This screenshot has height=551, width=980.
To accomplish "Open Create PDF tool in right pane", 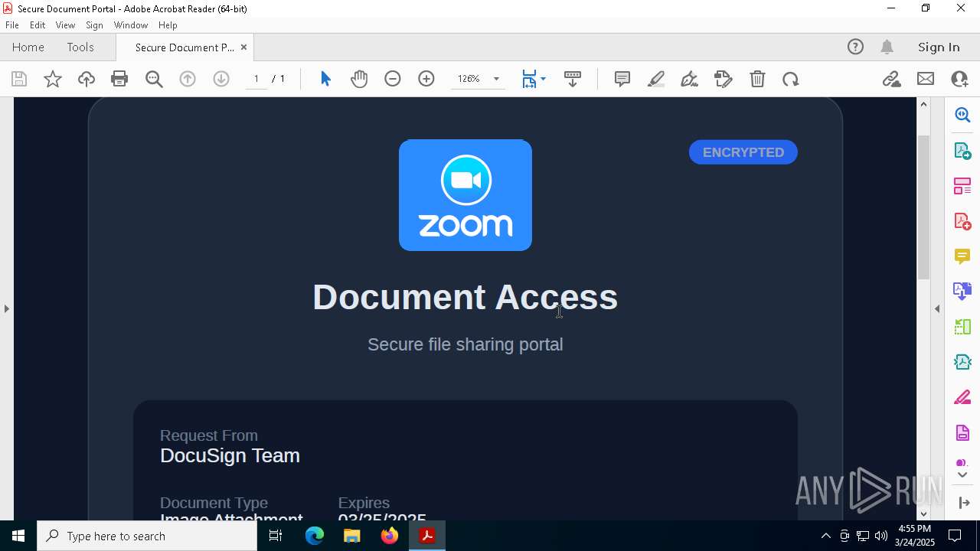I will click(962, 220).
